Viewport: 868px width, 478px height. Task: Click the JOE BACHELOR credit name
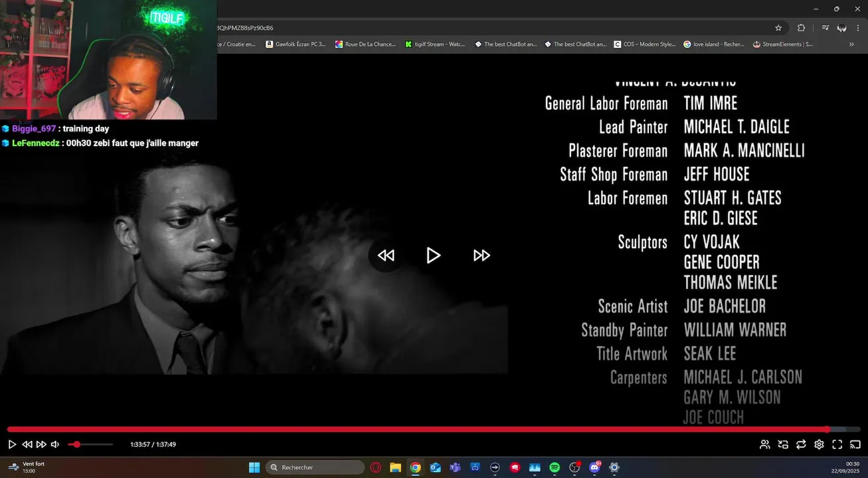(725, 306)
